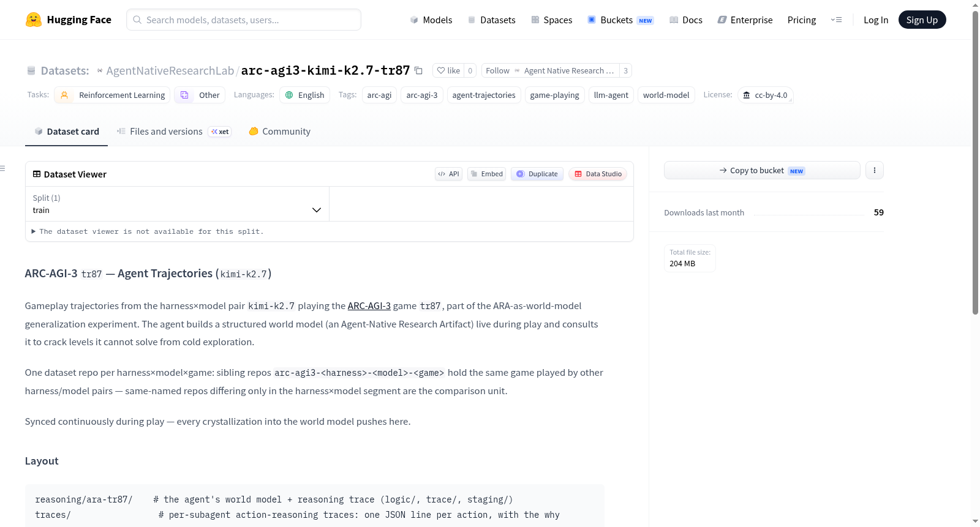Click the Layout heading
980x527 pixels.
[42, 461]
